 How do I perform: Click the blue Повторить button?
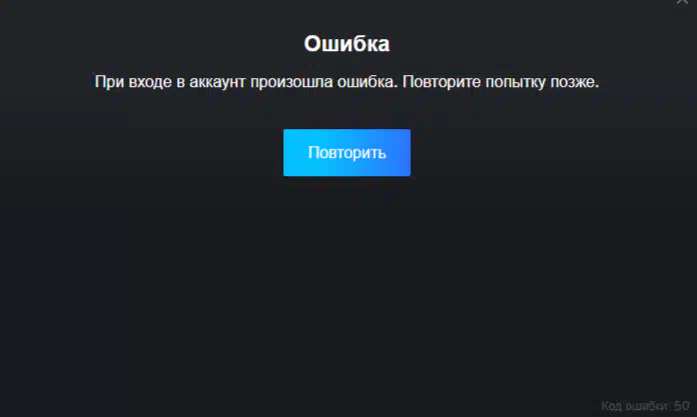347,152
